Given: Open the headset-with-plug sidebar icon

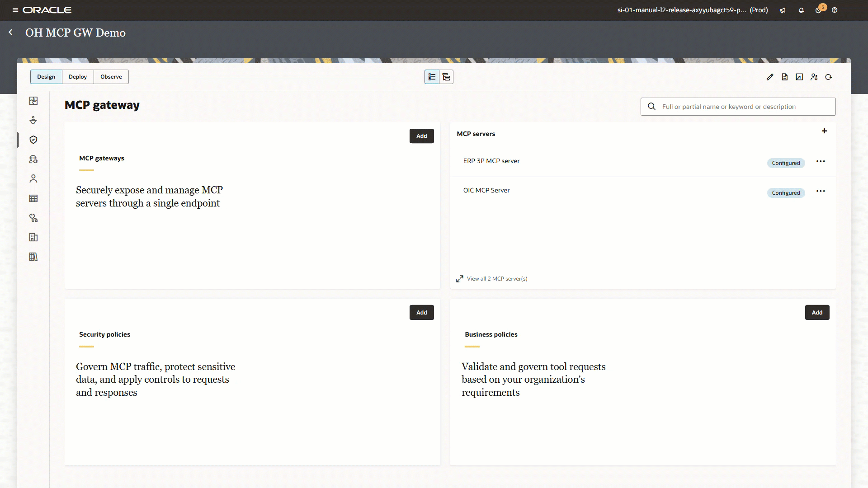Looking at the screenshot, I should [x=33, y=159].
